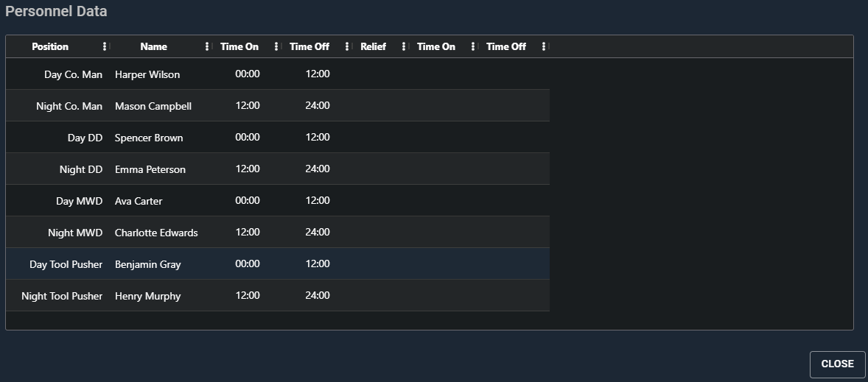
Task: Click the name Spencer Brown
Action: click(149, 138)
